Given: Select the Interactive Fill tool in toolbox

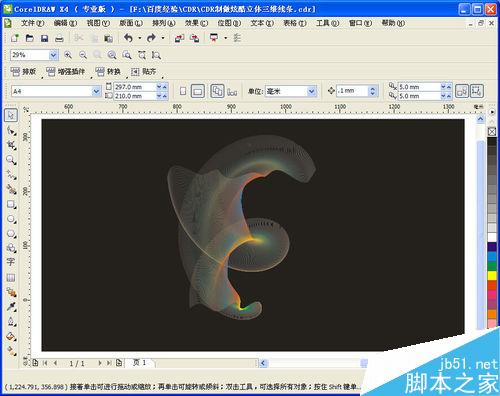Looking at the screenshot, I should pos(11,351).
